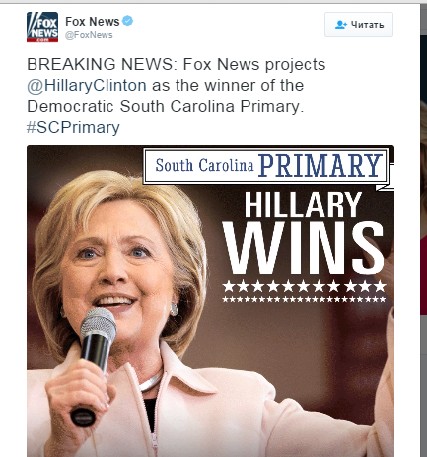The height and width of the screenshot is (457, 427).
Task: Click the 'Democratic South Carolina Primary' text line
Action: 165,107
